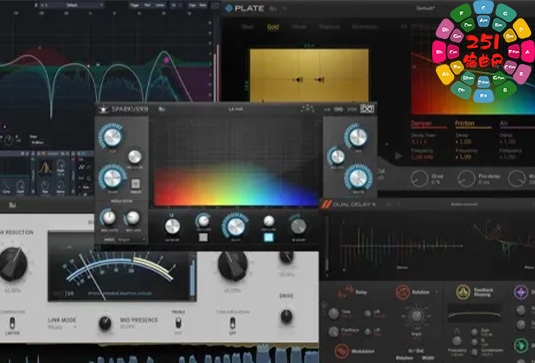Select the Gold plate material tab
The height and width of the screenshot is (363, 535).
click(273, 27)
